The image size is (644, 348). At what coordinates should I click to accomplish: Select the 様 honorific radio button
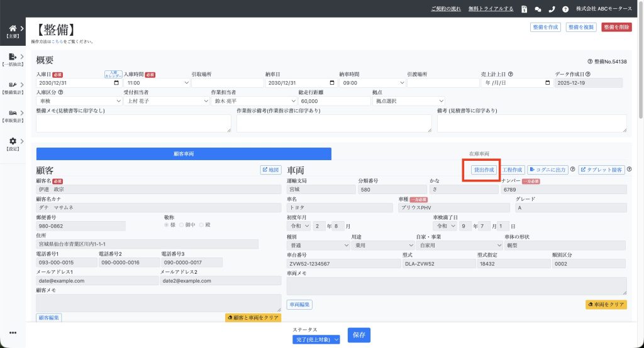tap(166, 225)
